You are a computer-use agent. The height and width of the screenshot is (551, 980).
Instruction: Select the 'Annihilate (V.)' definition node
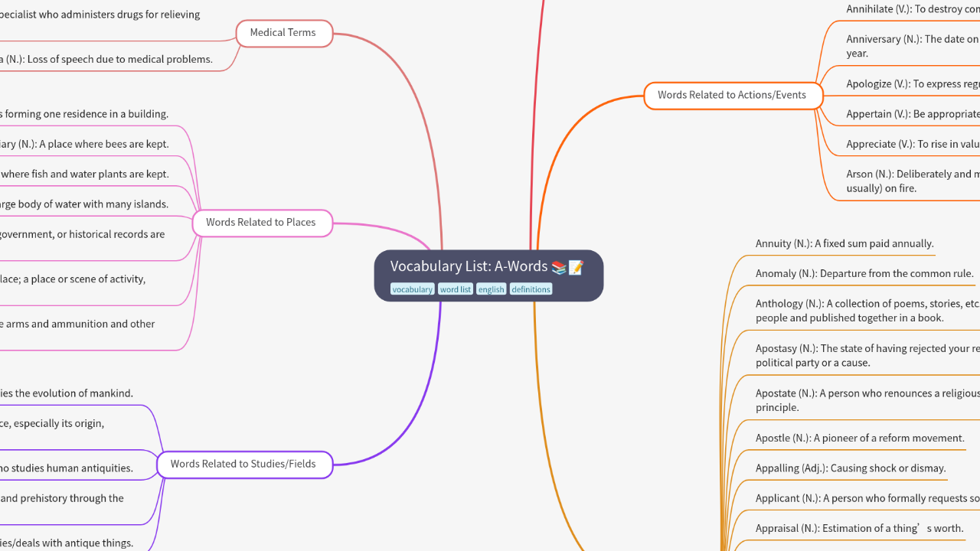913,9
